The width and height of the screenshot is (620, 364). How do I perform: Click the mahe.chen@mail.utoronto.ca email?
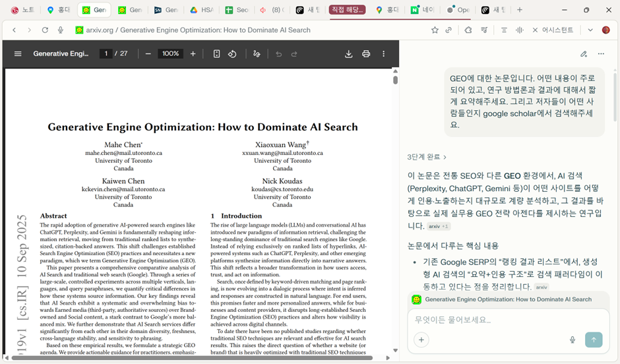point(123,153)
